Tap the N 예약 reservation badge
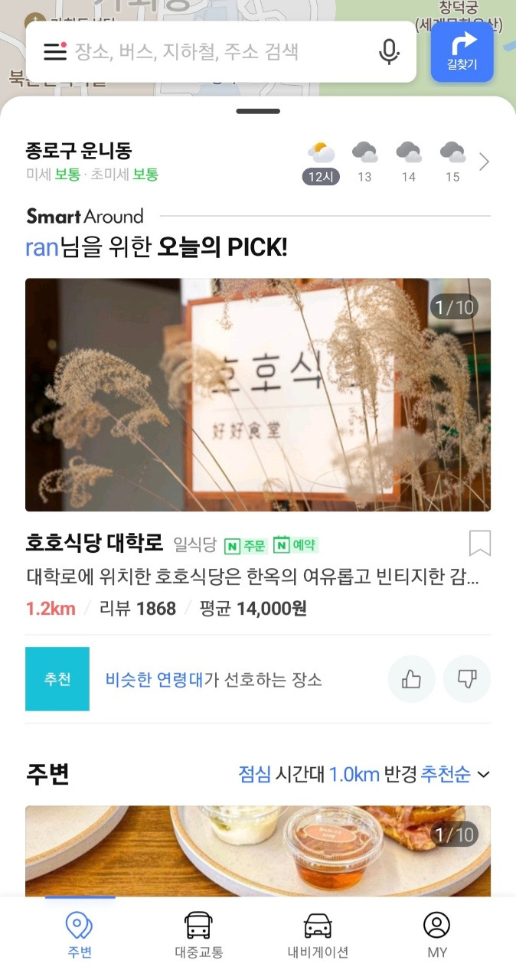Viewport: 516px width, 980px height. click(296, 545)
